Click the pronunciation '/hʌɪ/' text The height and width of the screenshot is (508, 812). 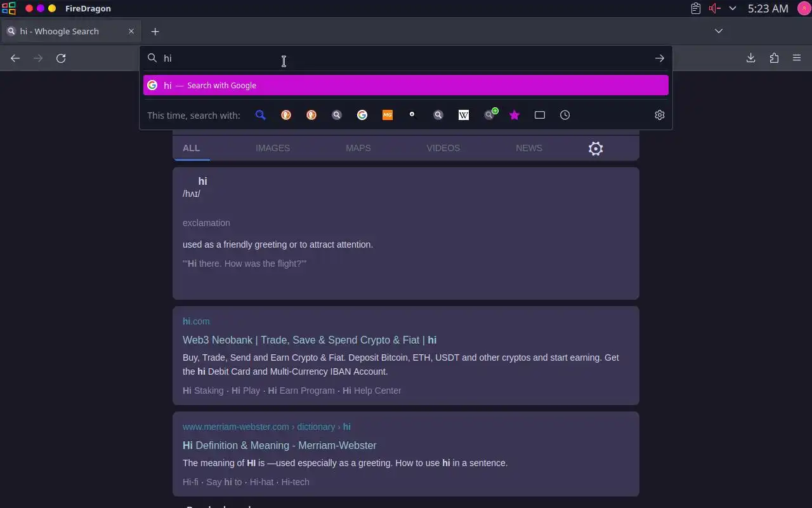click(192, 194)
